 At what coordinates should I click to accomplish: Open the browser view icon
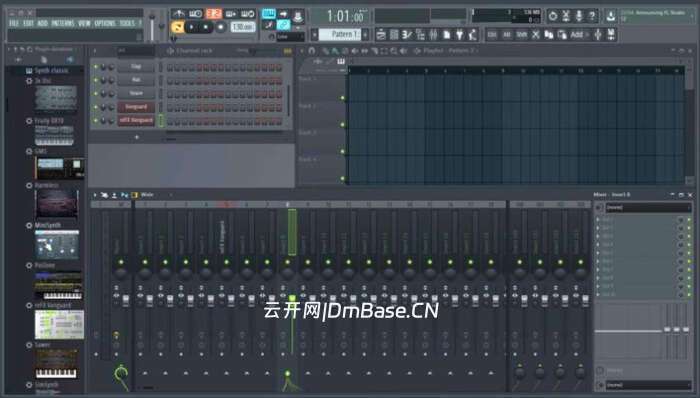421,34
